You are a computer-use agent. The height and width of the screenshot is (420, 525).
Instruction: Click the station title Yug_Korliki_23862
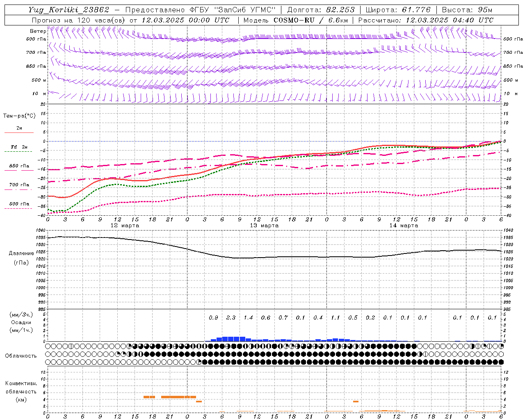(69, 10)
